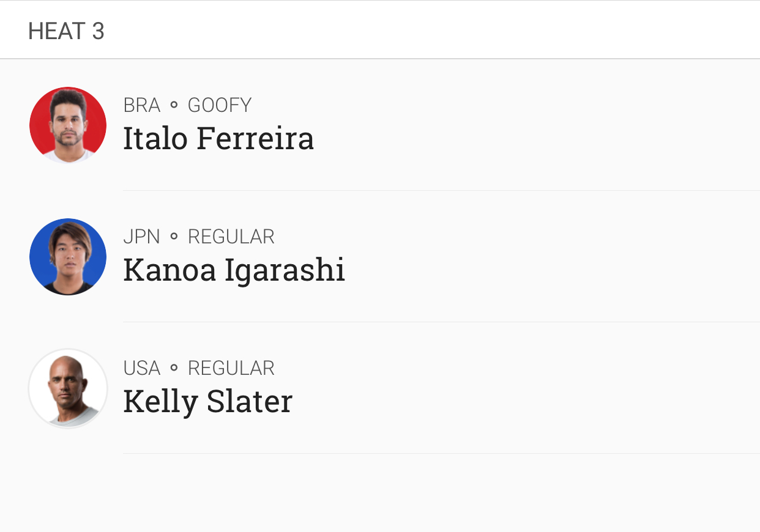
Task: Click the USA country code label
Action: (141, 368)
